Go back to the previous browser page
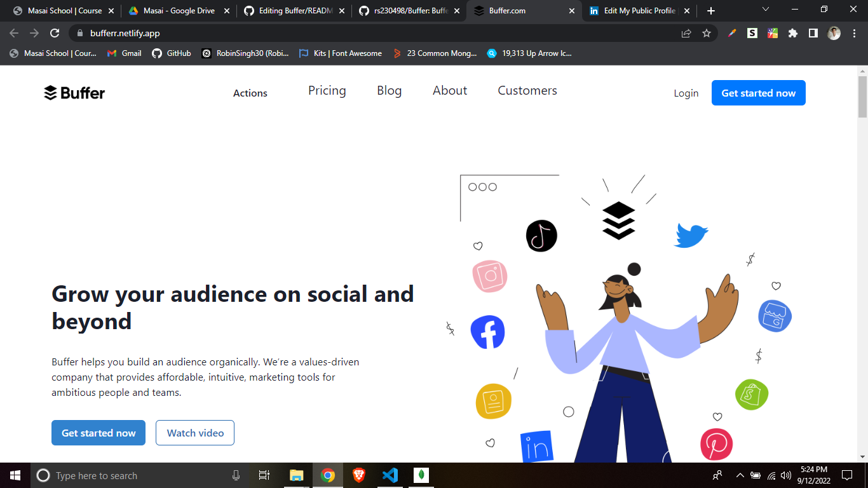The width and height of the screenshot is (868, 488). (x=14, y=33)
